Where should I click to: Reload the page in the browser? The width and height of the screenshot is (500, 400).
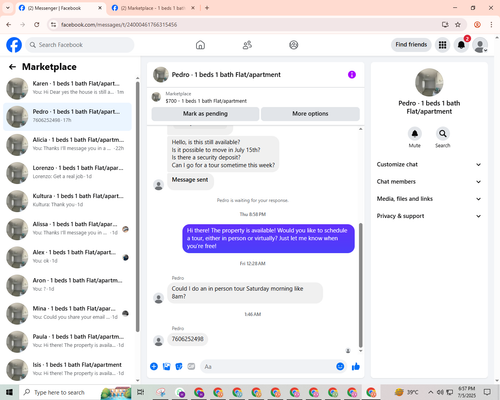click(x=37, y=25)
